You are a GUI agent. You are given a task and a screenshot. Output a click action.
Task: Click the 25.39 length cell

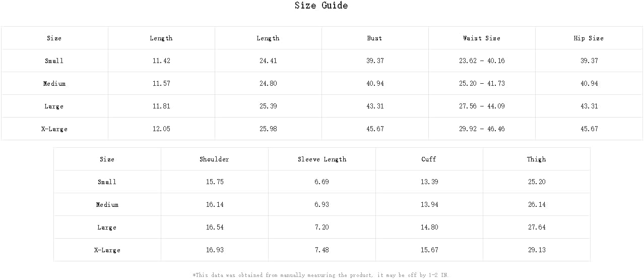[x=268, y=106]
